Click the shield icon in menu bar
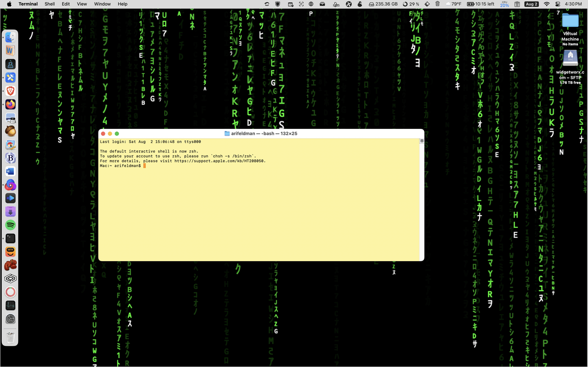The width and height of the screenshot is (588, 367). coord(278,4)
